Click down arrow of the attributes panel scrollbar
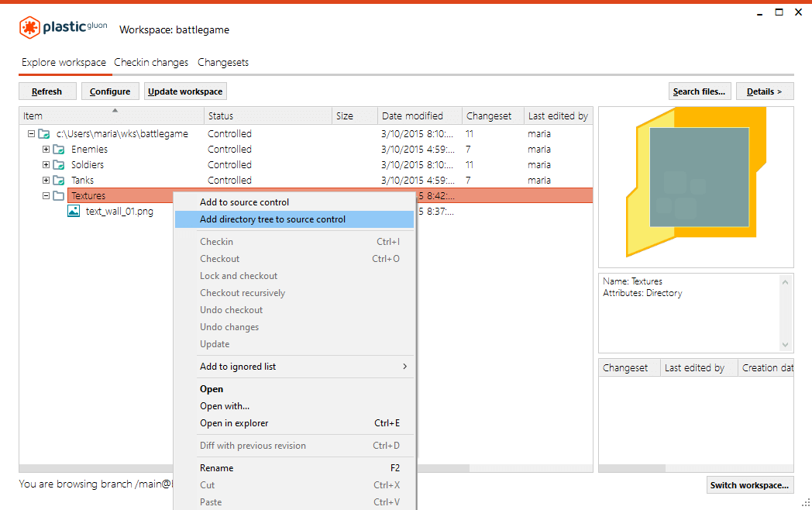812x510 pixels. click(x=786, y=345)
